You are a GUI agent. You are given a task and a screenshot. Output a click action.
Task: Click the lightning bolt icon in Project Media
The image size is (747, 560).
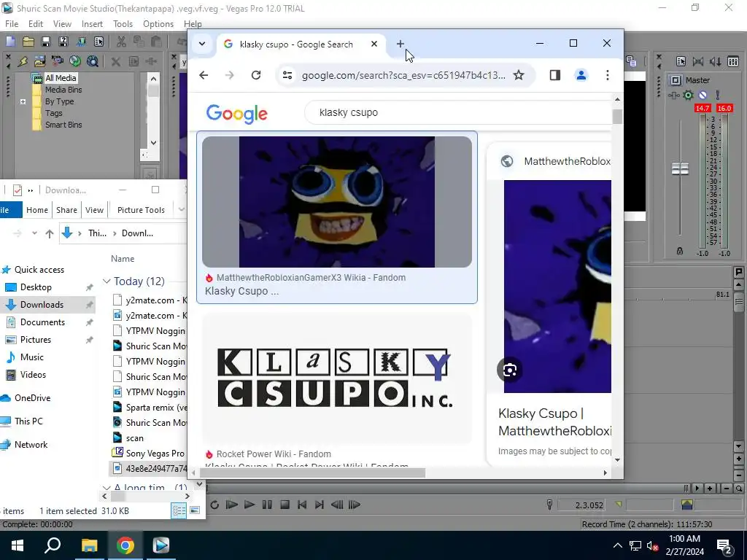point(23,61)
